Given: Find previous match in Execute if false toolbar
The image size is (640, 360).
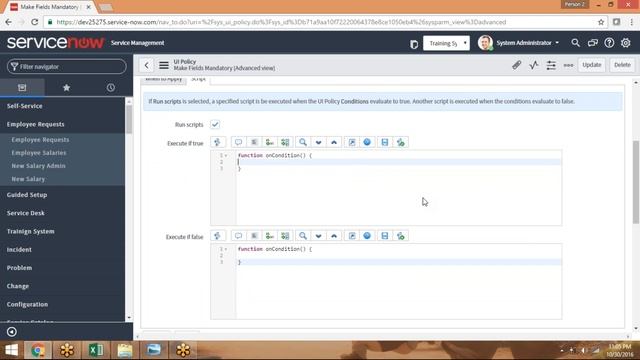Looking at the screenshot, I should [x=334, y=236].
